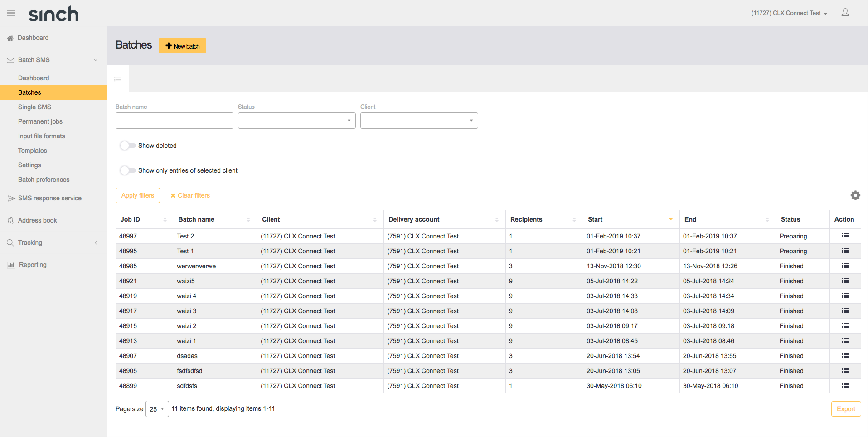This screenshot has height=437, width=868.
Task: Click the gear icon above the table
Action: pos(855,195)
